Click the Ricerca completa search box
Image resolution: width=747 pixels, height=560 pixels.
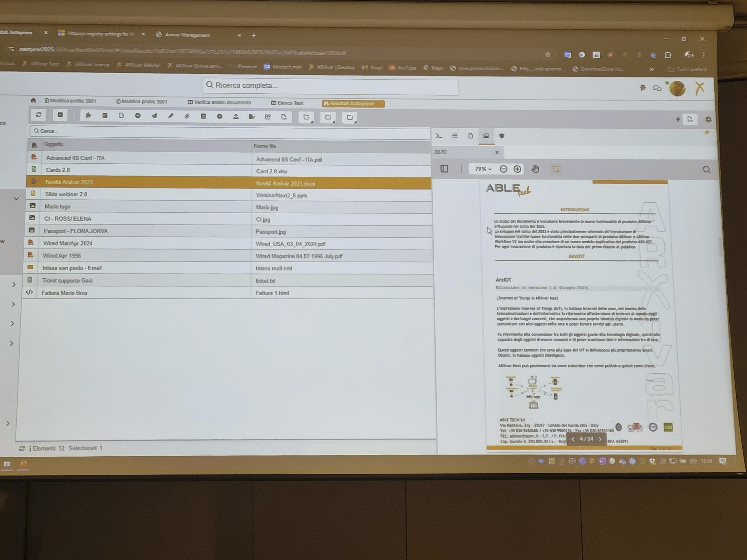tap(330, 86)
